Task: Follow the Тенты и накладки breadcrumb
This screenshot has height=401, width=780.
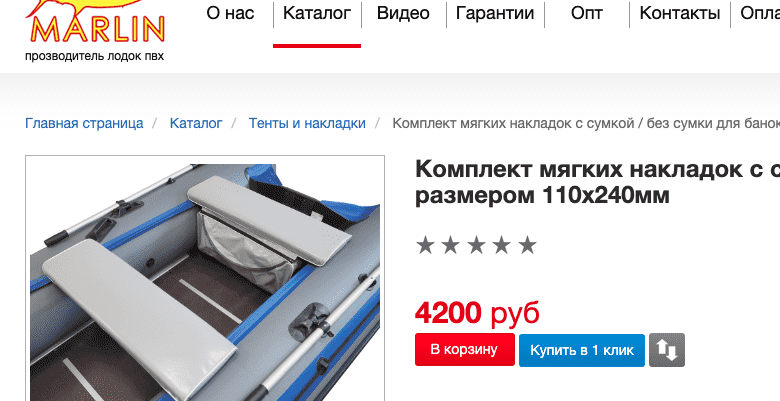Action: pyautogui.click(x=307, y=123)
